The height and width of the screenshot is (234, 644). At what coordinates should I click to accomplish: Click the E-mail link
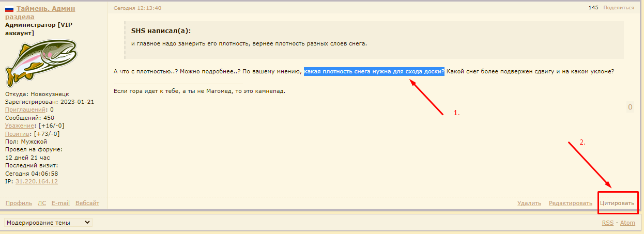[60, 203]
